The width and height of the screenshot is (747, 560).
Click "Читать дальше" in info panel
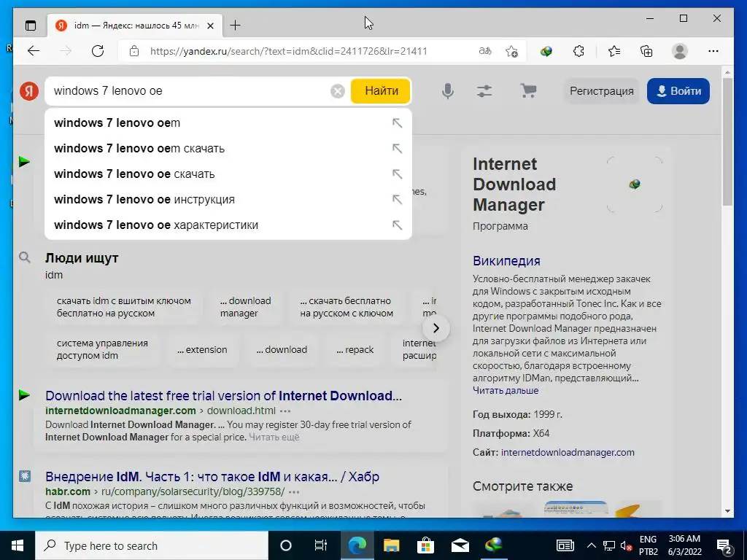(506, 391)
